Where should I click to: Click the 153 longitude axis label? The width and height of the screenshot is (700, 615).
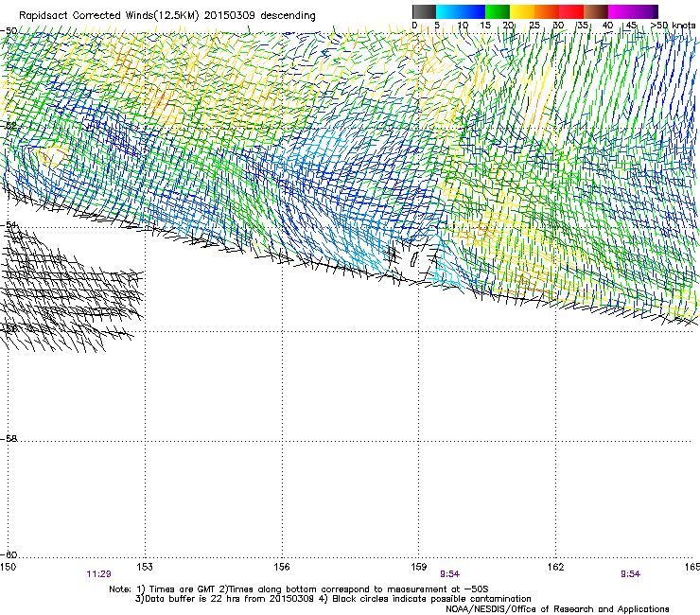coord(145,567)
